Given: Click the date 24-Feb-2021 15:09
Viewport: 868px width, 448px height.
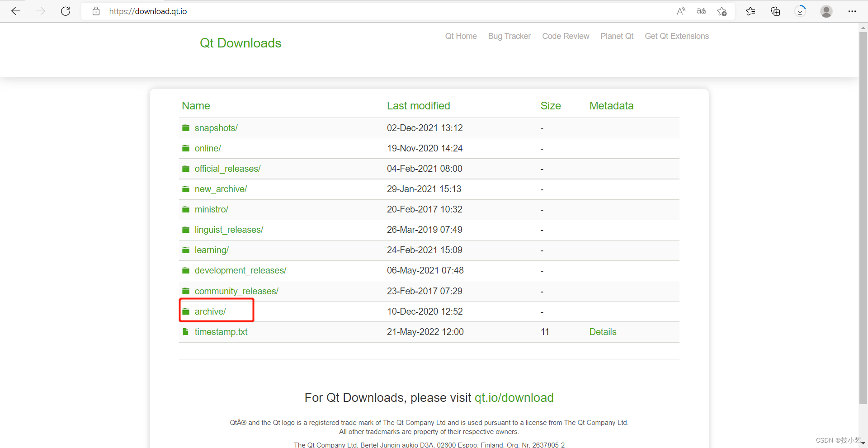Looking at the screenshot, I should point(425,250).
